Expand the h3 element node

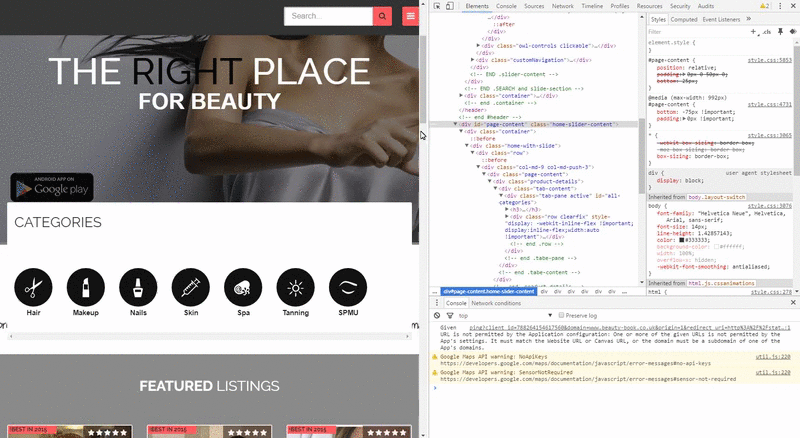507,209
